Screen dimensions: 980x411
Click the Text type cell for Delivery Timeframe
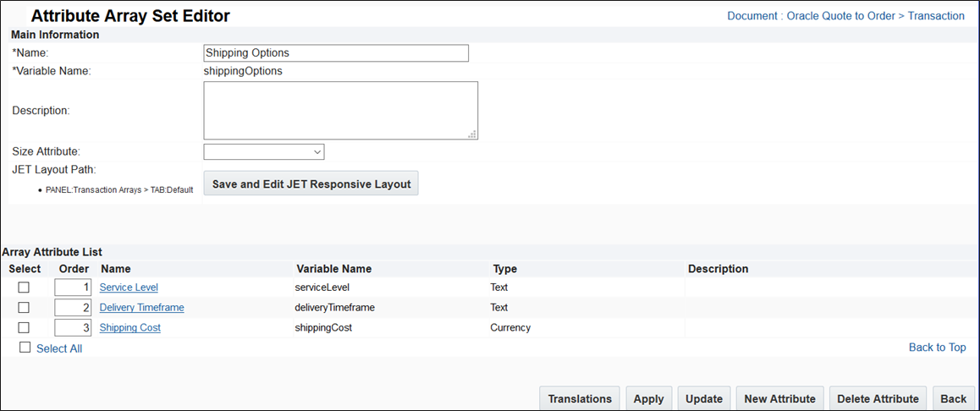pyautogui.click(x=499, y=308)
